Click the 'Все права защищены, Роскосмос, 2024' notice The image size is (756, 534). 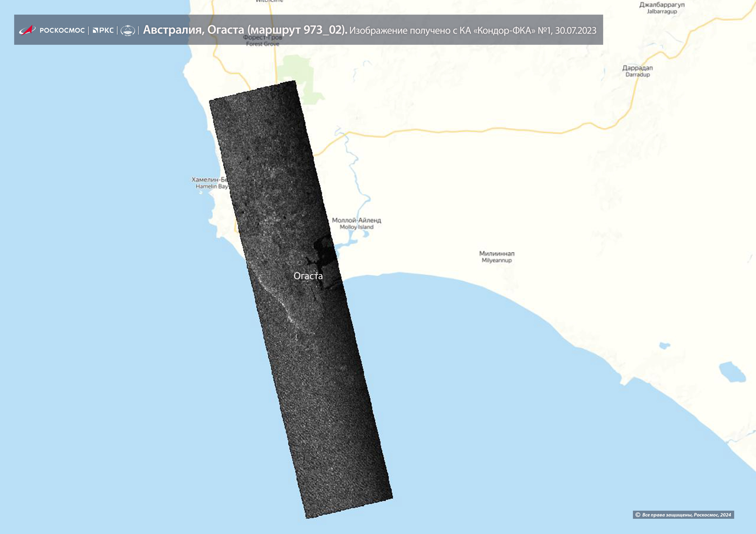(x=687, y=515)
